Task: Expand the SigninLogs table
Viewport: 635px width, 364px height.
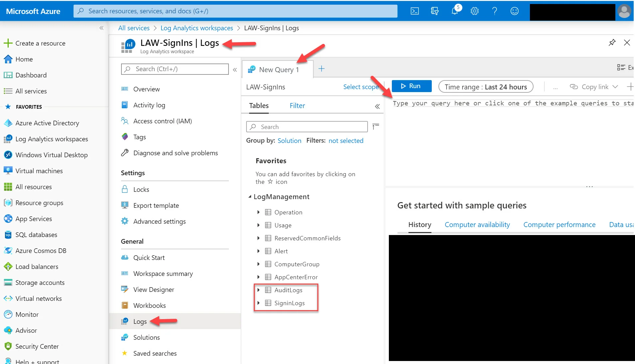Action: pos(258,303)
